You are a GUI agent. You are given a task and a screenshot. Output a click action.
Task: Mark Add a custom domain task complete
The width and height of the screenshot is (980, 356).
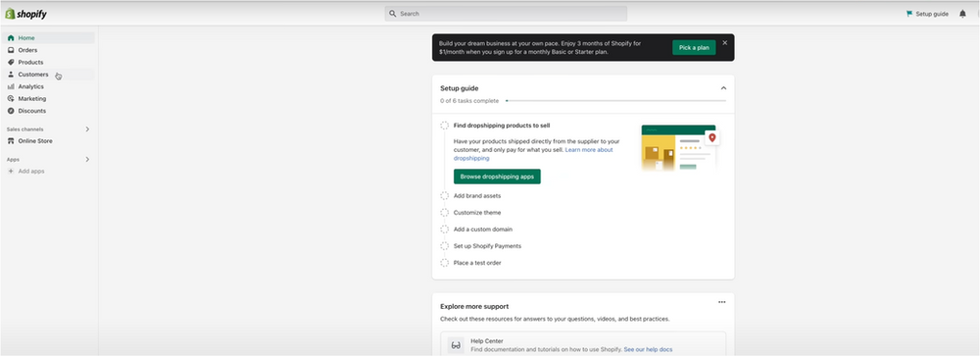(x=444, y=229)
